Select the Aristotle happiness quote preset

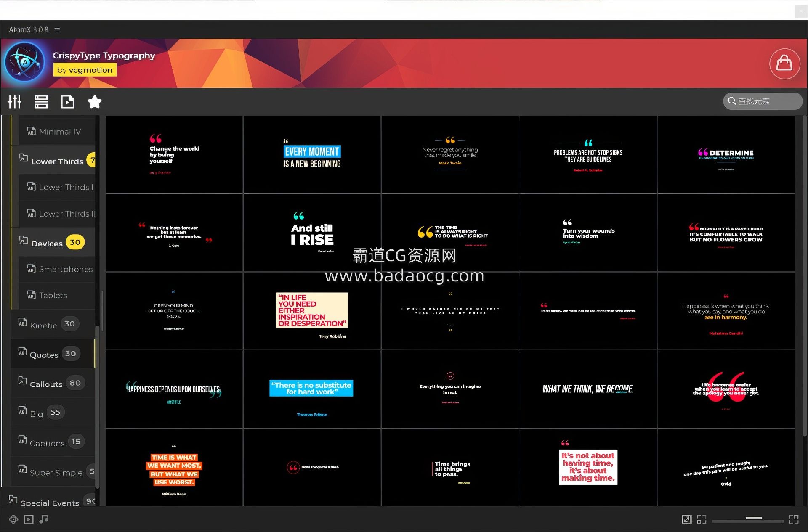[x=174, y=389]
